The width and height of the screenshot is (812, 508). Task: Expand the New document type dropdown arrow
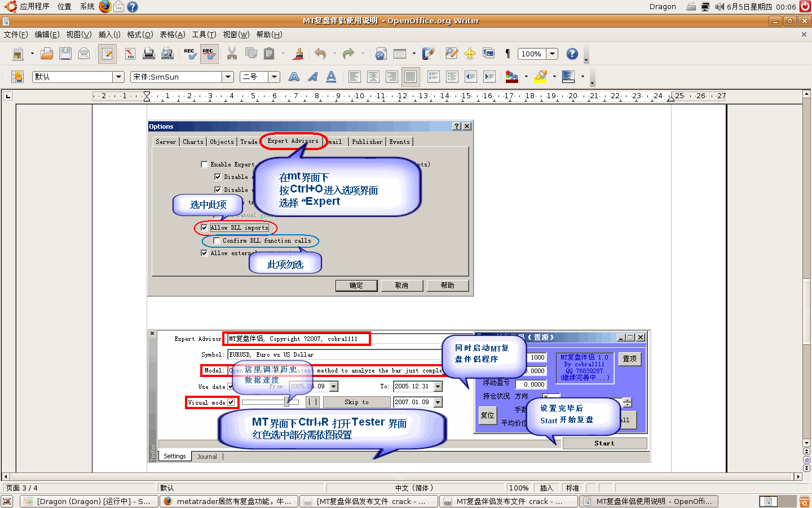click(x=32, y=54)
